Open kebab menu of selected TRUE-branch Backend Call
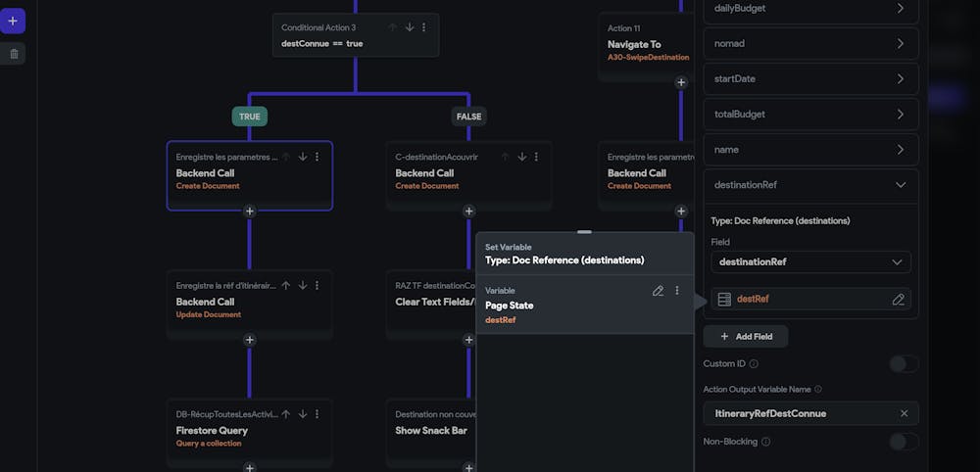 317,157
